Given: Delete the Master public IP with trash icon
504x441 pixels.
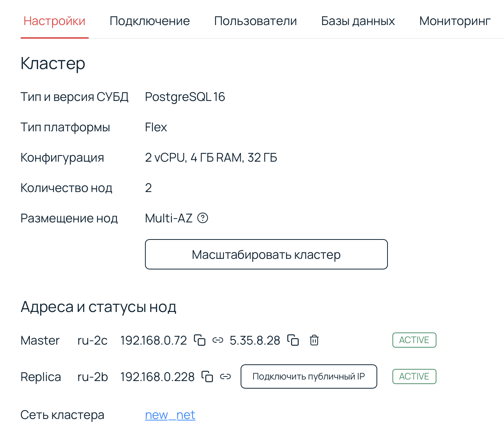Looking at the screenshot, I should click(x=314, y=340).
